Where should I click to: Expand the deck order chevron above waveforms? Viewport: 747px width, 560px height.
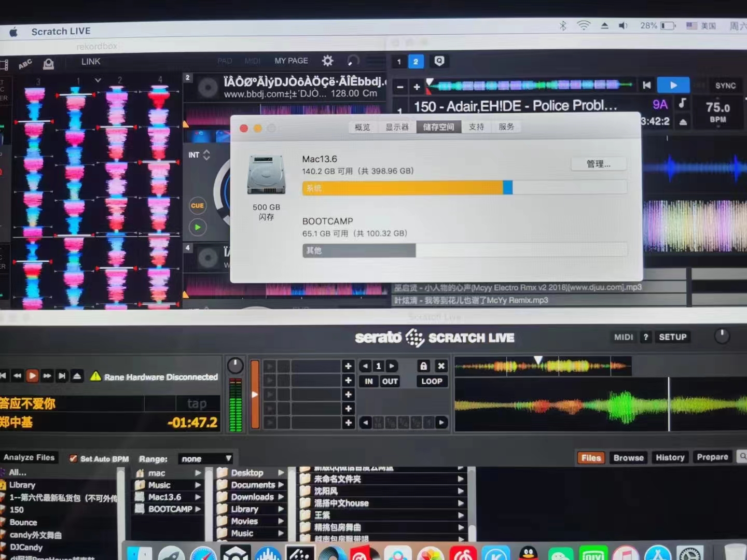point(98,80)
